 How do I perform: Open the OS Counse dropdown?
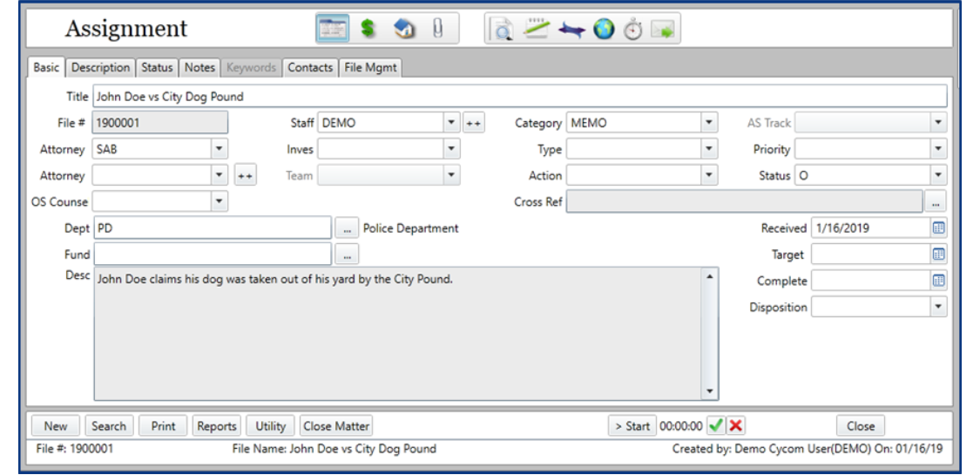tap(220, 201)
